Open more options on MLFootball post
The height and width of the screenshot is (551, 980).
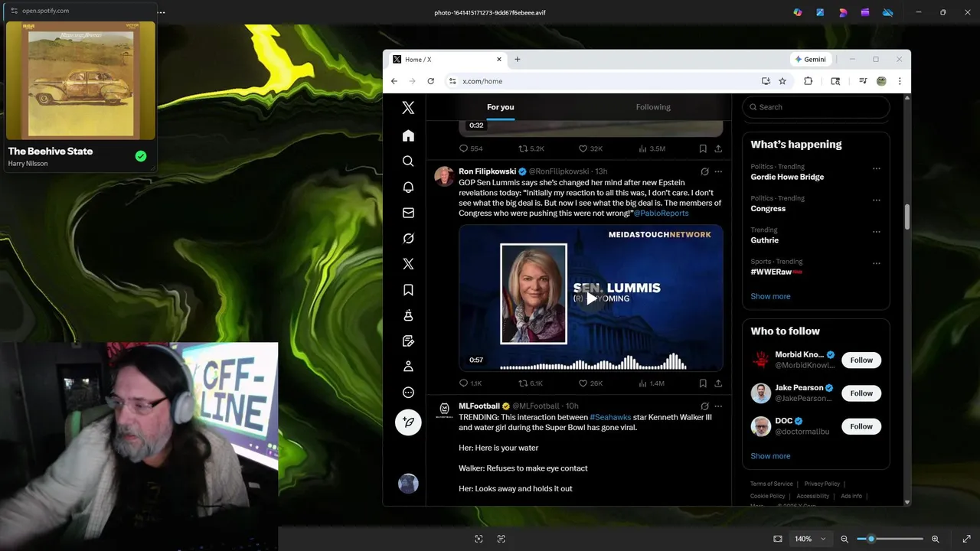click(x=718, y=406)
